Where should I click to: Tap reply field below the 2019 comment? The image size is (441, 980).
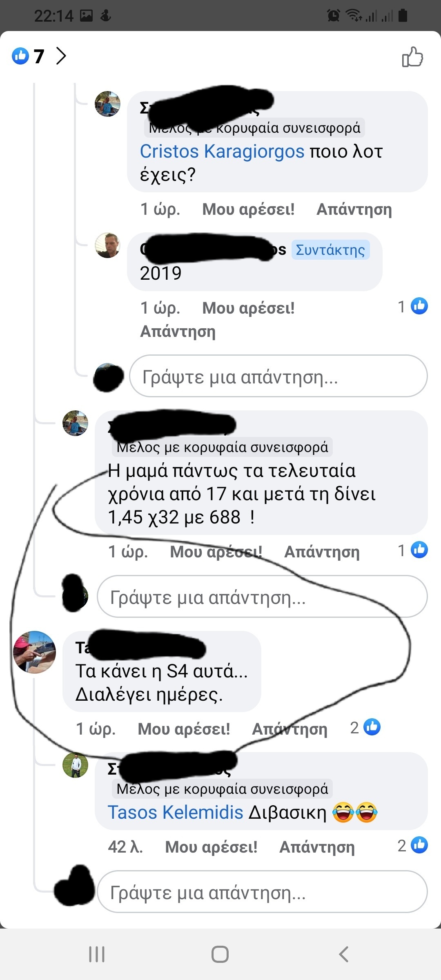[x=278, y=376]
